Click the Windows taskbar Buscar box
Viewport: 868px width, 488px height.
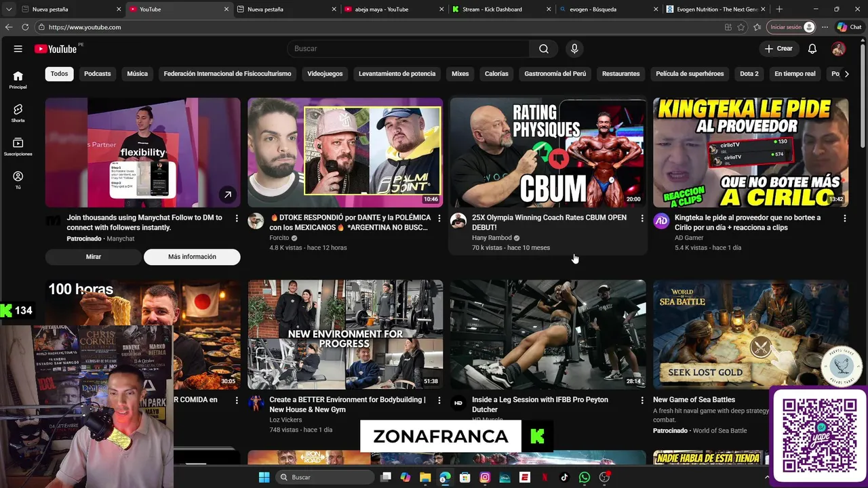click(325, 477)
